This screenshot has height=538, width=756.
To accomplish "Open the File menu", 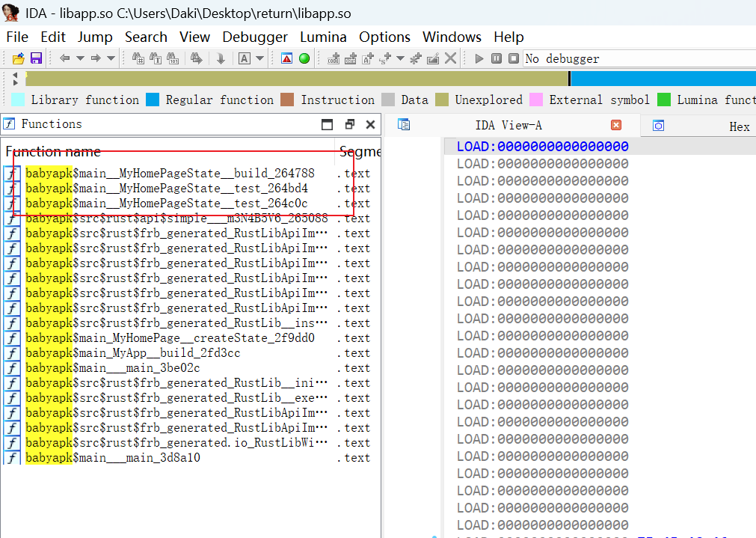I will click(17, 37).
